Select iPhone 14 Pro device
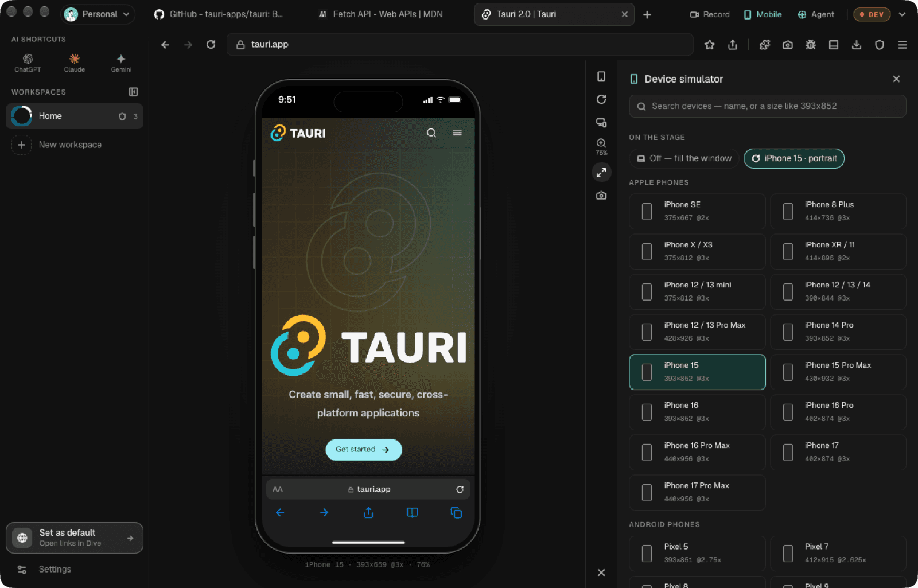This screenshot has width=918, height=588. click(838, 332)
